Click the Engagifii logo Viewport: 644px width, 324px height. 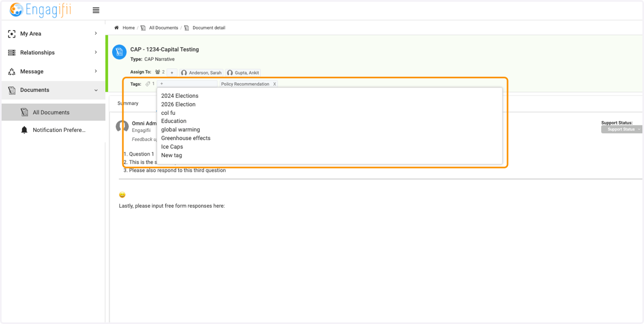tap(40, 10)
